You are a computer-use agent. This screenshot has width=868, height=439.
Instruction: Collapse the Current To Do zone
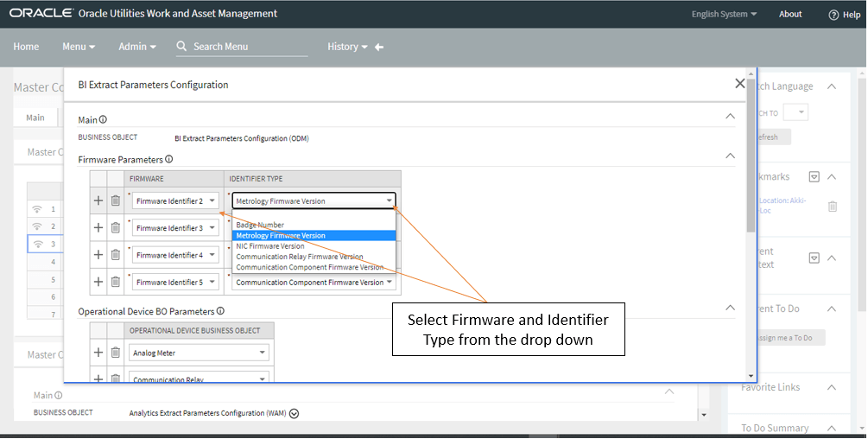pos(832,309)
